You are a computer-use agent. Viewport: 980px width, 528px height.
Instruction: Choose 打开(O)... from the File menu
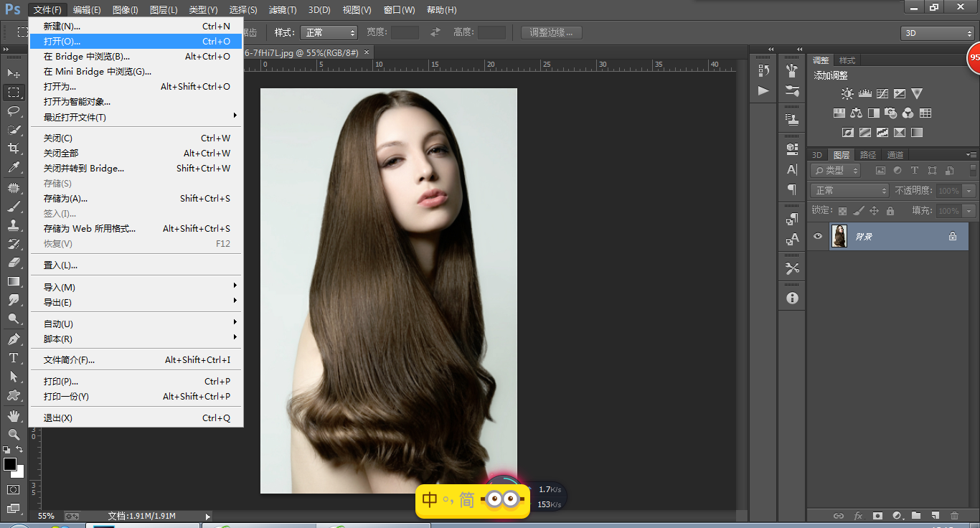pos(136,42)
